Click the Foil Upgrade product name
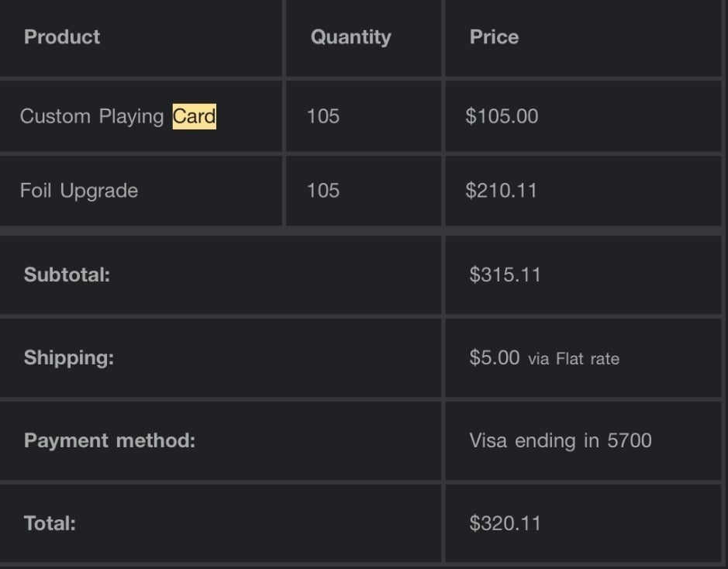This screenshot has width=728, height=569. click(x=79, y=191)
